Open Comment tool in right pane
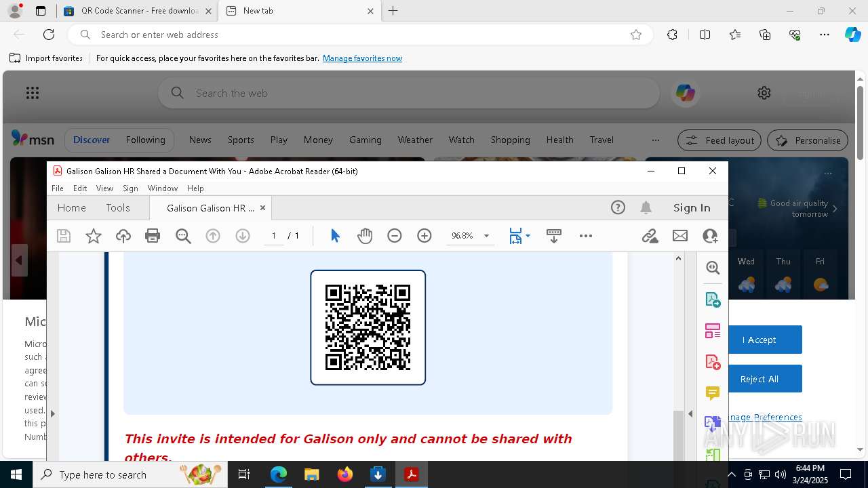Screen dimensions: 868x488 pos(713,393)
